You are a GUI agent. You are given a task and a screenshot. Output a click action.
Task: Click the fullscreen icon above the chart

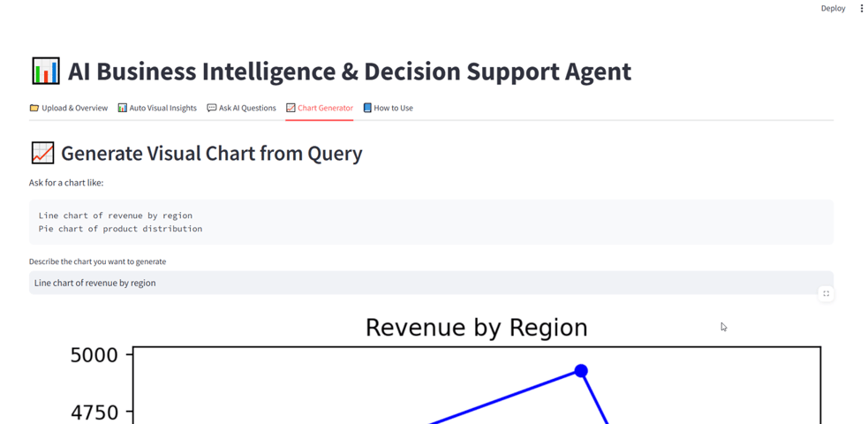point(826,294)
